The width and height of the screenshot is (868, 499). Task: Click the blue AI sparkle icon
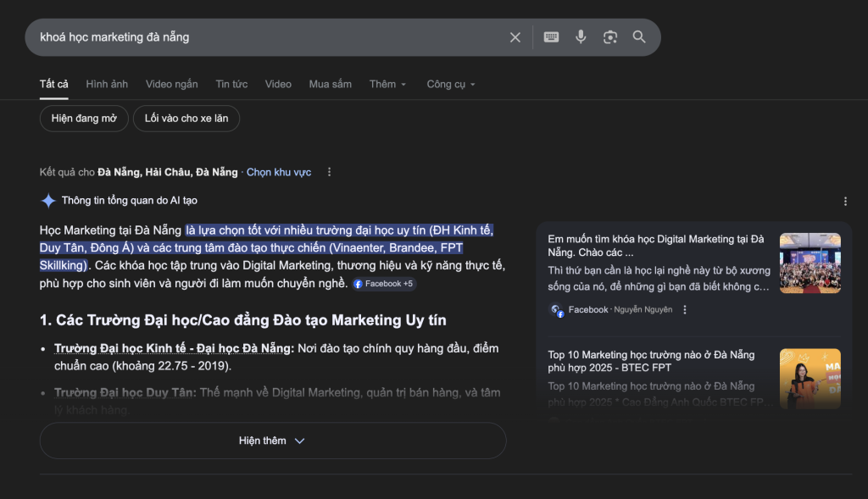[48, 200]
